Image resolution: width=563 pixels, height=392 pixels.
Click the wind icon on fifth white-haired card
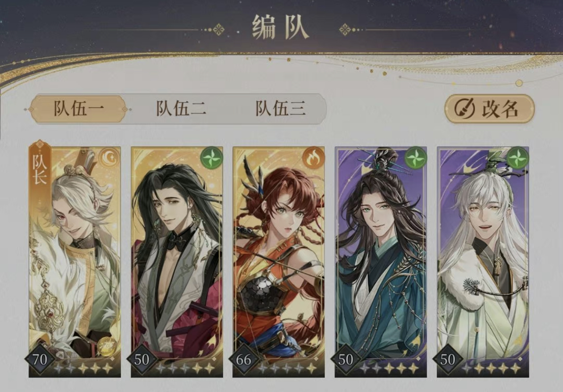[x=517, y=157]
